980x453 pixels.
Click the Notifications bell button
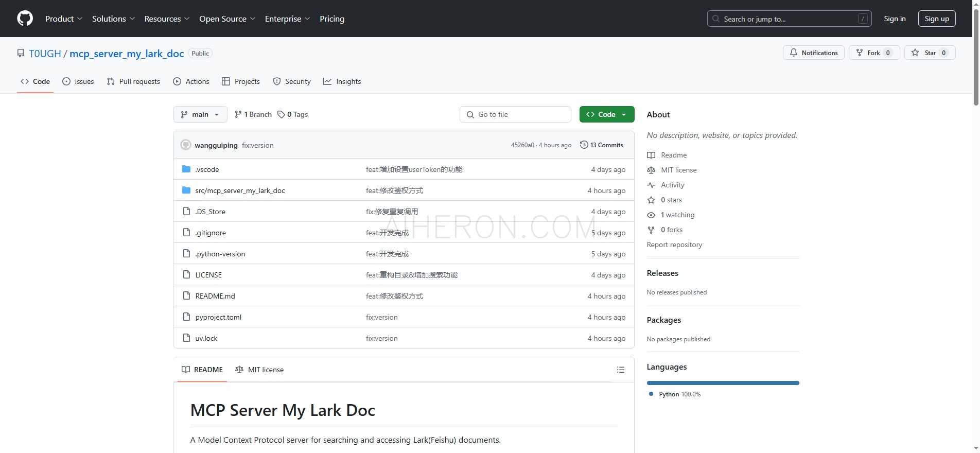[x=813, y=53]
